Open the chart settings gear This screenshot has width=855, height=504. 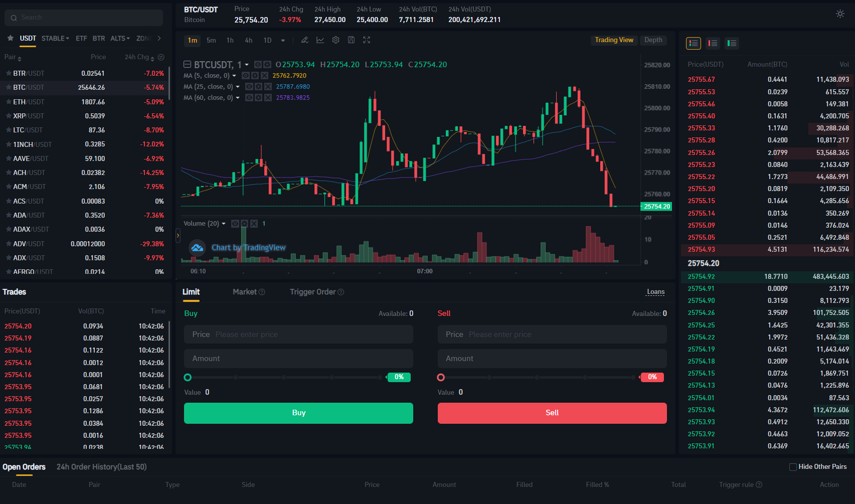tap(335, 40)
